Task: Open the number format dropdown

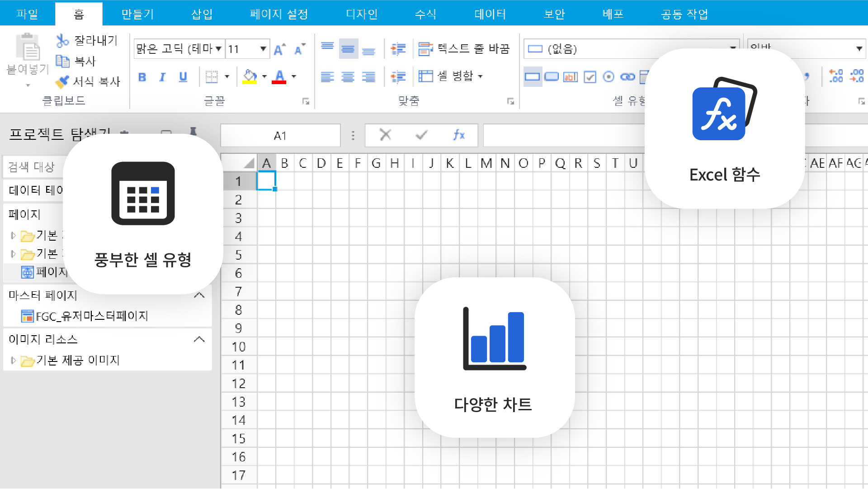Action: point(859,48)
